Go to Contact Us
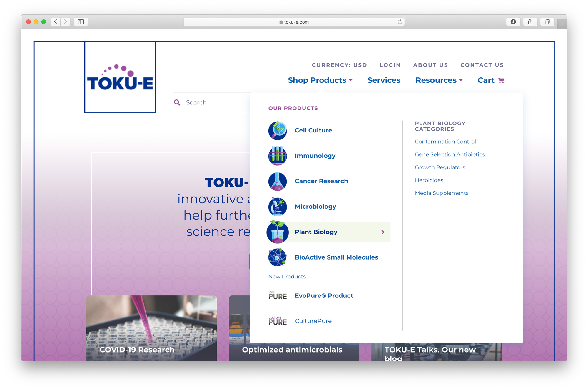 (x=482, y=65)
